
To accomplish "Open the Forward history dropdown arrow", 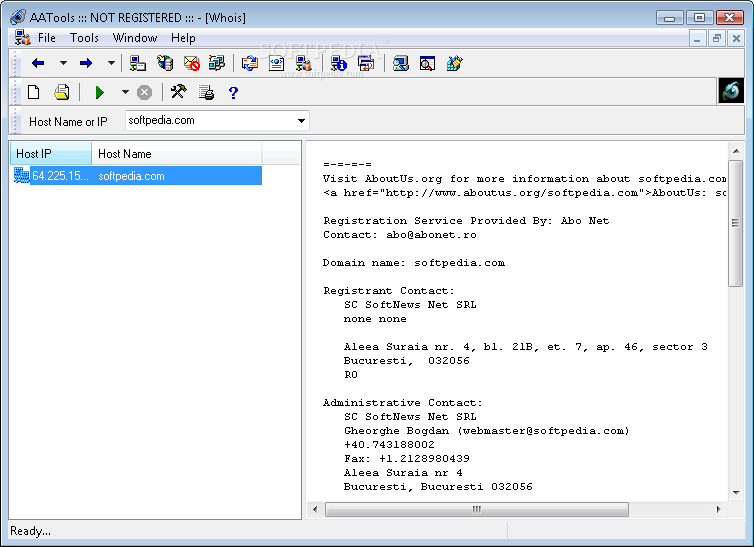I will coord(111,63).
